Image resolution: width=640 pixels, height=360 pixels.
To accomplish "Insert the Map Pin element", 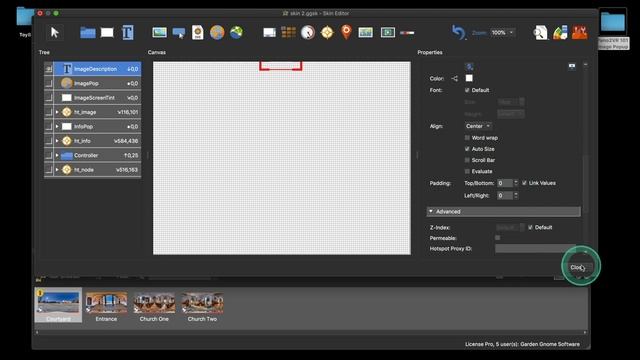I will 346,32.
